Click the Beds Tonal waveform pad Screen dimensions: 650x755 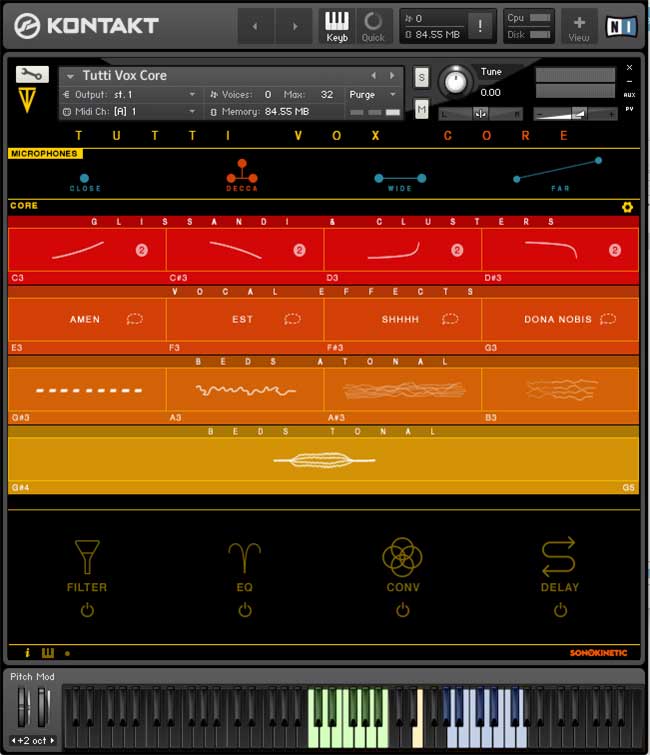[x=323, y=460]
